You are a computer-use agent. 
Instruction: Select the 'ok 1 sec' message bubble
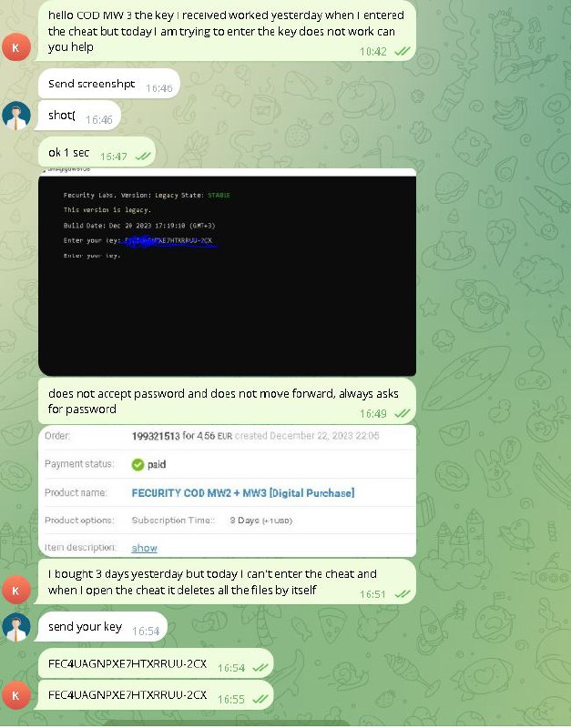[x=97, y=152]
